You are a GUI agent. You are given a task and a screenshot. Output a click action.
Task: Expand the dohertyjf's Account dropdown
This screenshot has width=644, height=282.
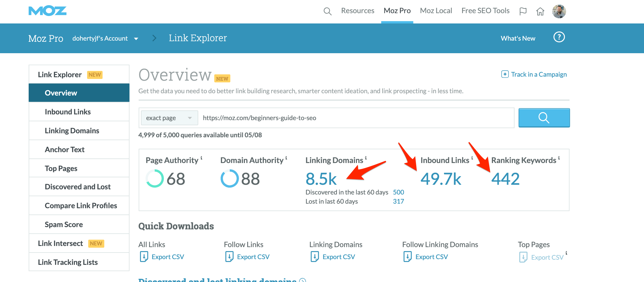136,39
